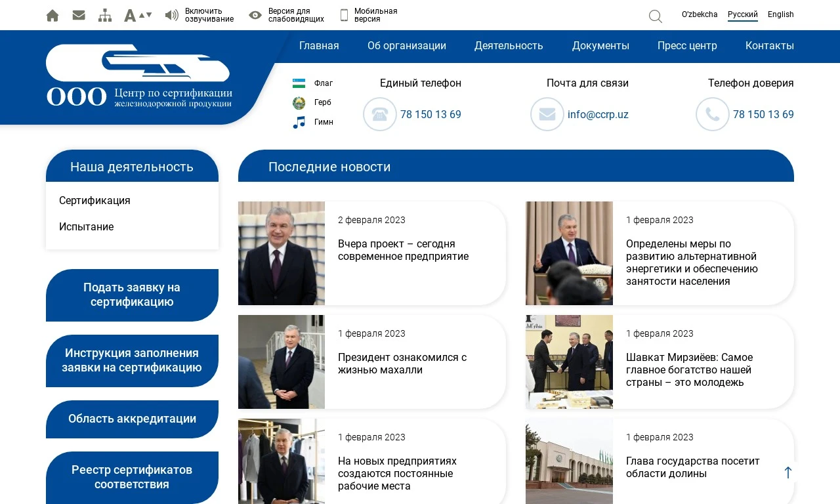Click the info@ccrp.uz email link
Viewport: 840px width, 504px height.
pos(598,115)
